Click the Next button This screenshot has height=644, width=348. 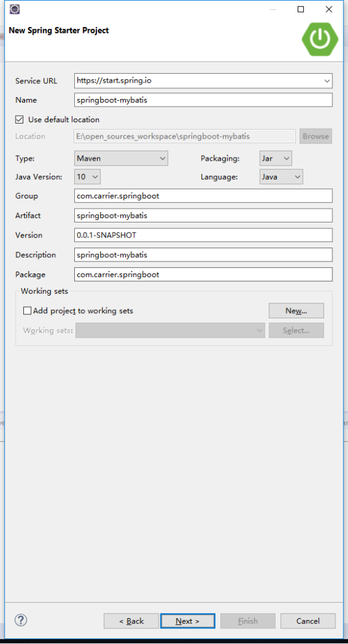tap(188, 621)
